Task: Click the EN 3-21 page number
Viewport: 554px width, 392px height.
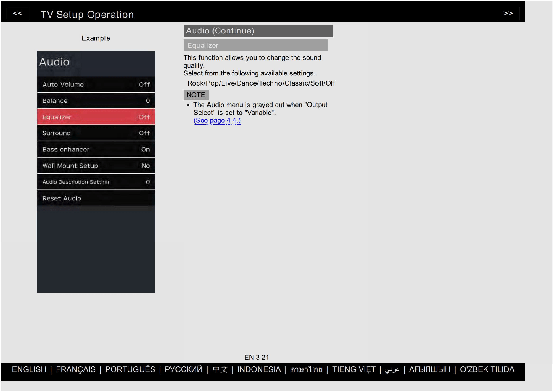Action: click(256, 357)
